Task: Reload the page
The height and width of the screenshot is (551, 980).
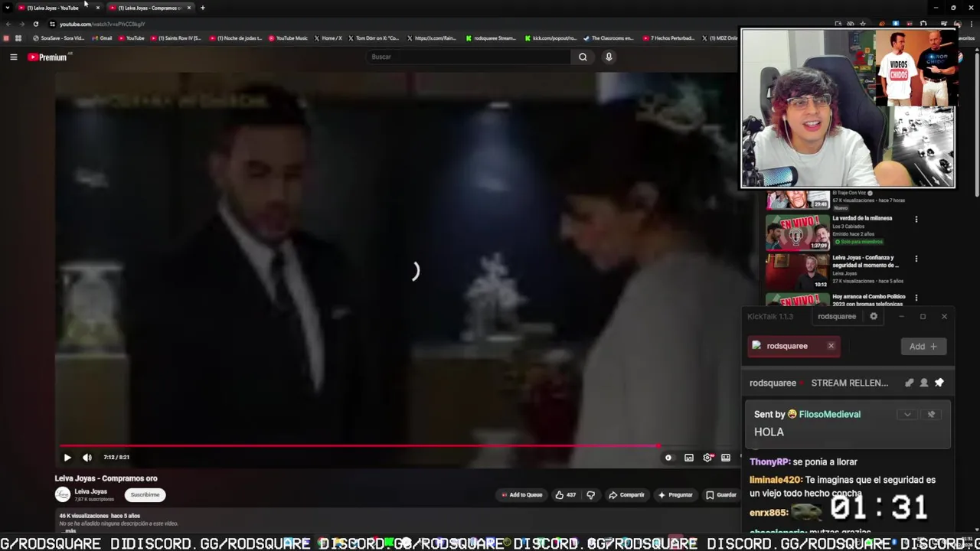Action: point(35,24)
